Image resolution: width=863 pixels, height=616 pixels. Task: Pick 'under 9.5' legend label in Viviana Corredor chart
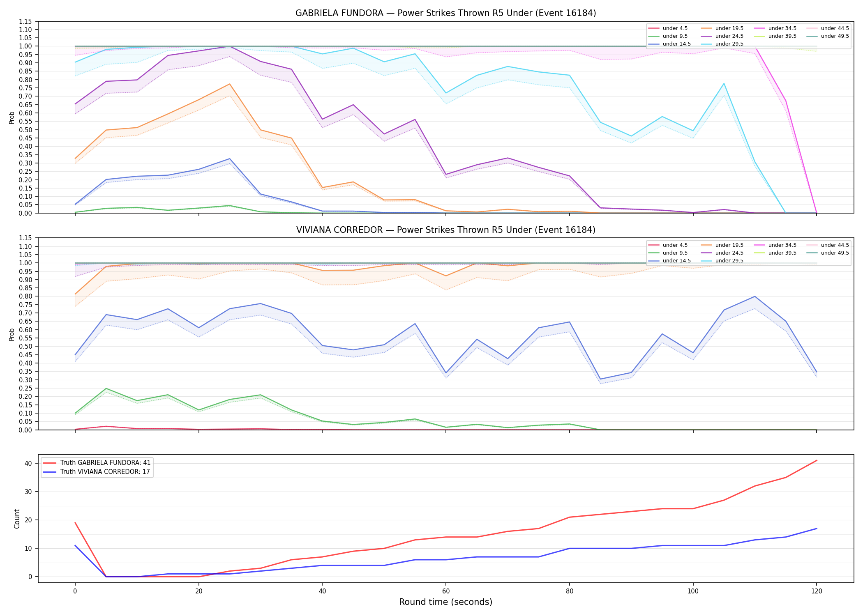[x=675, y=253]
